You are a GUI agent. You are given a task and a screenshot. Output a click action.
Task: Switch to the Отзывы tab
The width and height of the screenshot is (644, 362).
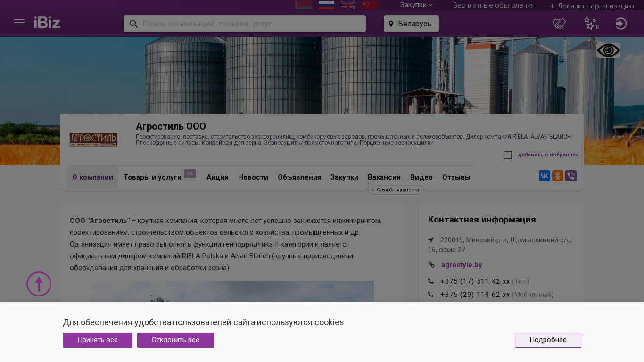tap(456, 177)
